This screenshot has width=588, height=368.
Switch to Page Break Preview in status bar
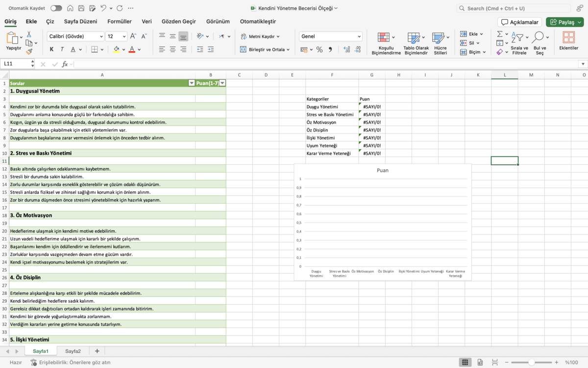tap(494, 362)
